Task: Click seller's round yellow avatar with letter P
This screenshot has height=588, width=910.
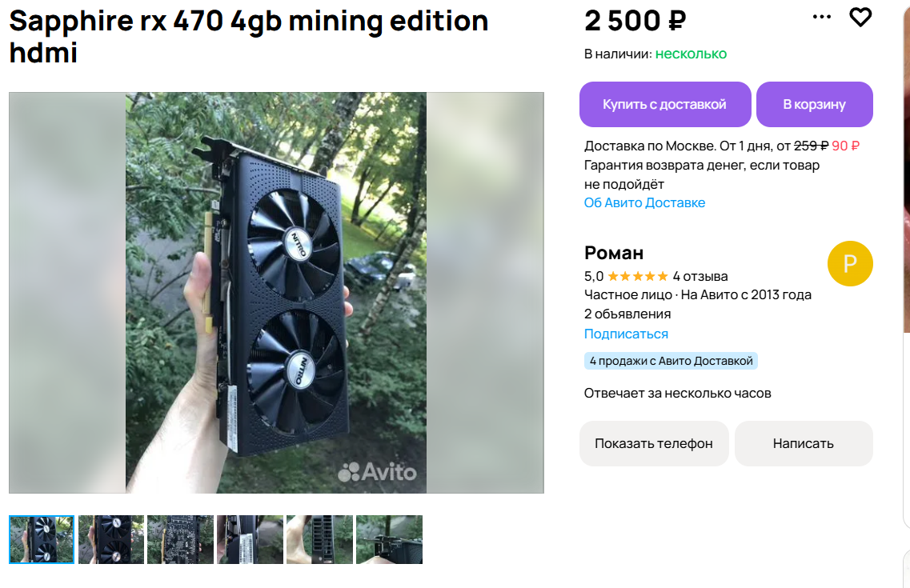Action: point(850,263)
